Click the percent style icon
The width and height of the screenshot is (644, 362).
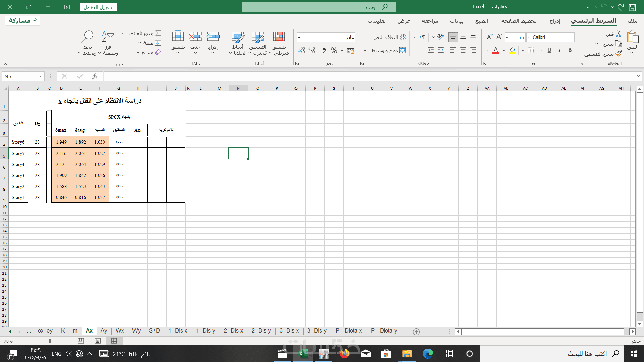(x=334, y=50)
